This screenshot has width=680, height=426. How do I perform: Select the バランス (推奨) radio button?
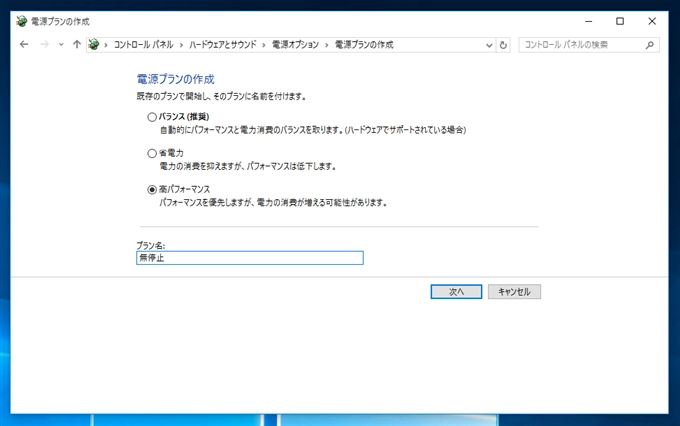coord(152,117)
